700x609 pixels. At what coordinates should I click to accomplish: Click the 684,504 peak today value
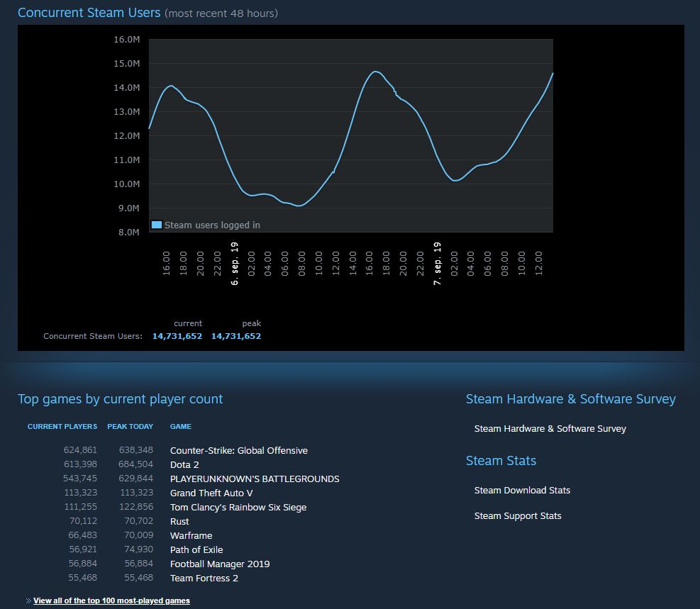[x=135, y=464]
